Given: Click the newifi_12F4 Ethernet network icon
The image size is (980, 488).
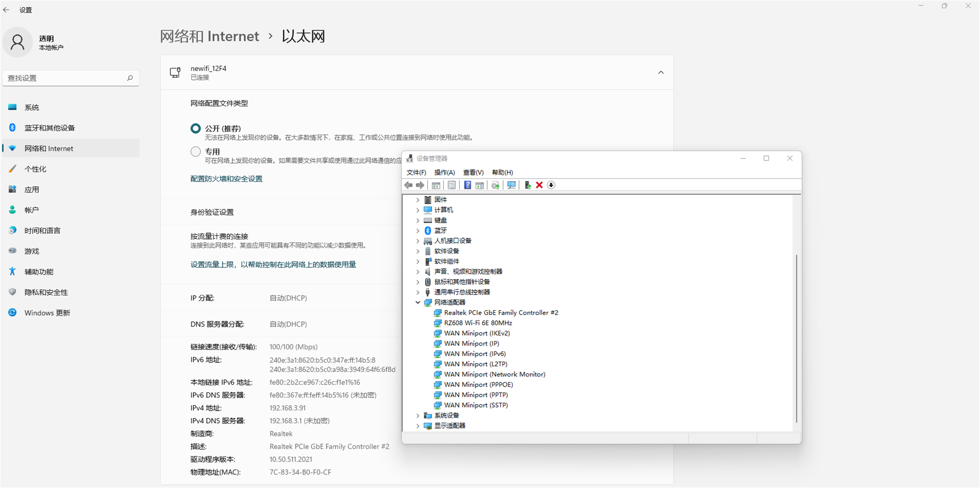Looking at the screenshot, I should click(175, 72).
